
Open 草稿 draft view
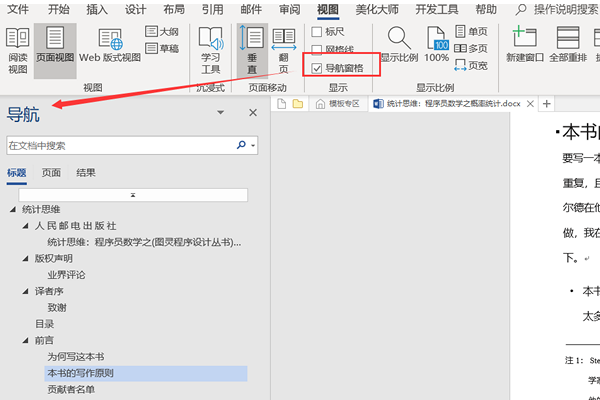(162, 48)
